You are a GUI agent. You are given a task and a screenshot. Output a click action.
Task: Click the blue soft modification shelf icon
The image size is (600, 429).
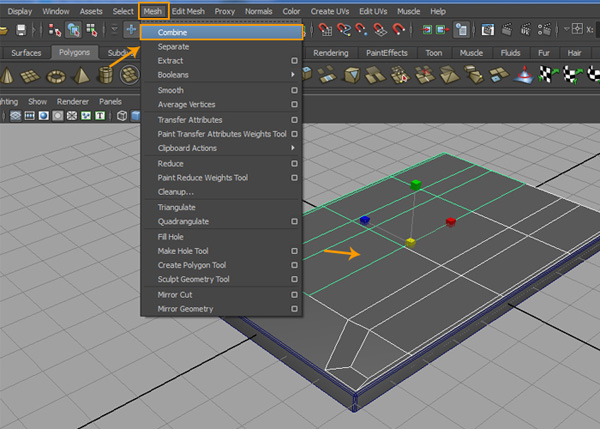(x=524, y=74)
